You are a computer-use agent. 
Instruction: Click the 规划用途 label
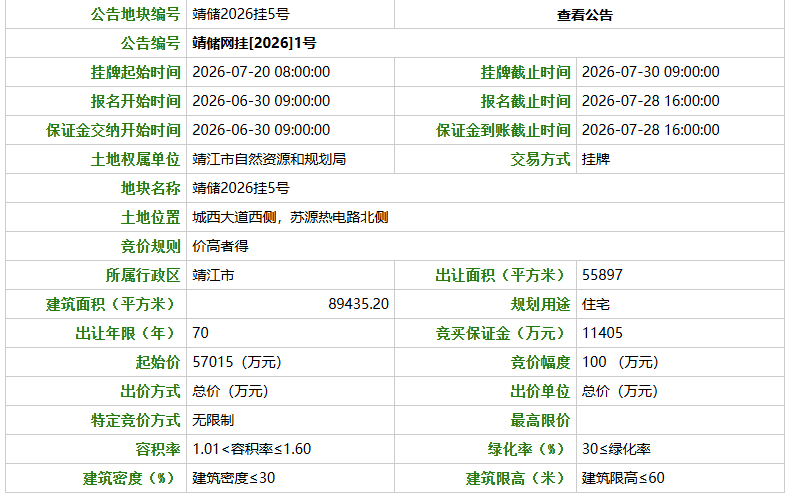coord(540,304)
